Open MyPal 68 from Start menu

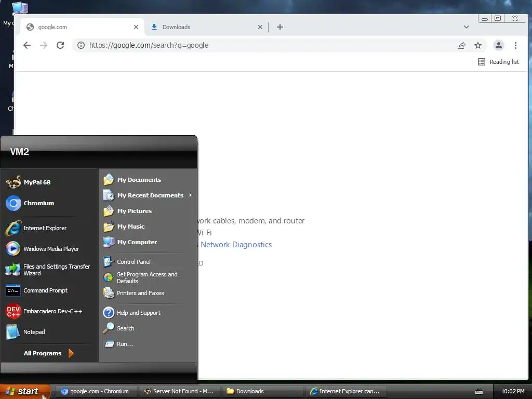[x=29, y=182]
